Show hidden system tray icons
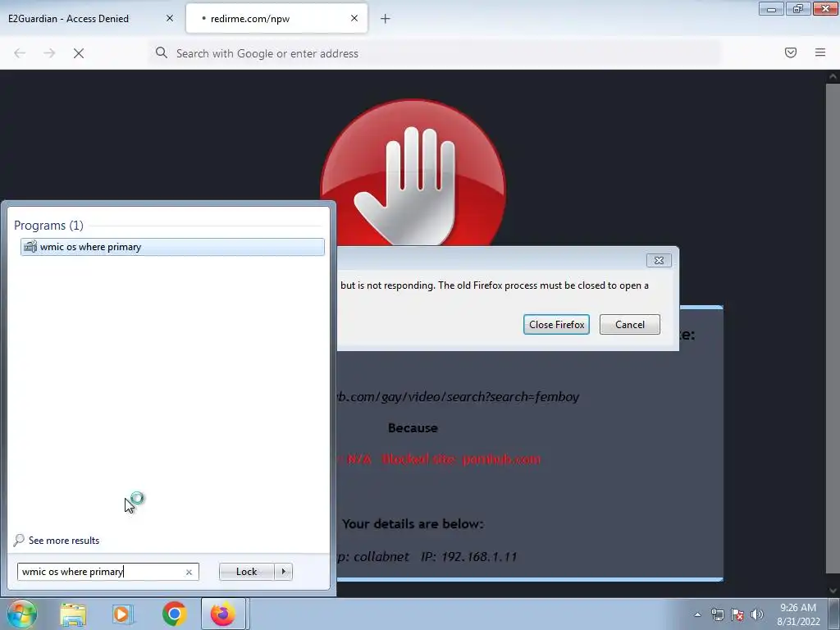The height and width of the screenshot is (630, 840). tap(697, 614)
